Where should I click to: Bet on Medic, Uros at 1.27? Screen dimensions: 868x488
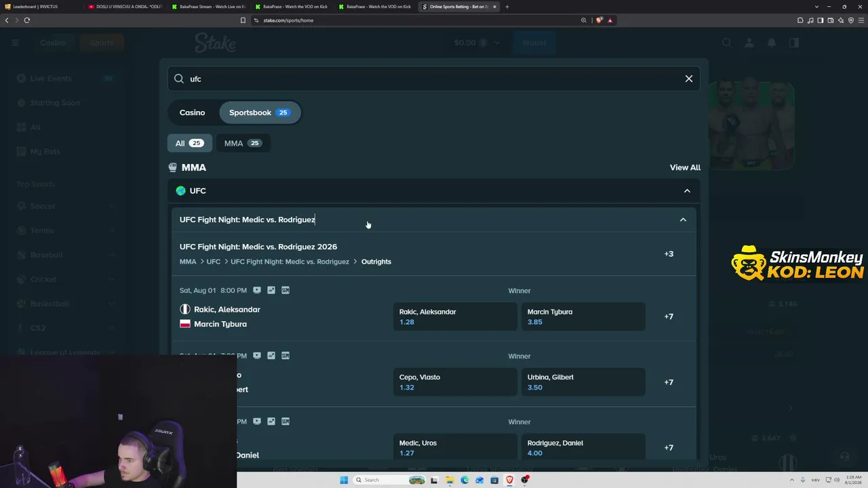point(455,447)
